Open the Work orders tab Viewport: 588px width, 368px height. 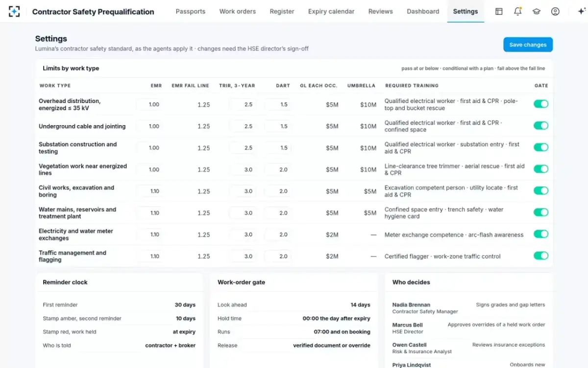coord(238,11)
